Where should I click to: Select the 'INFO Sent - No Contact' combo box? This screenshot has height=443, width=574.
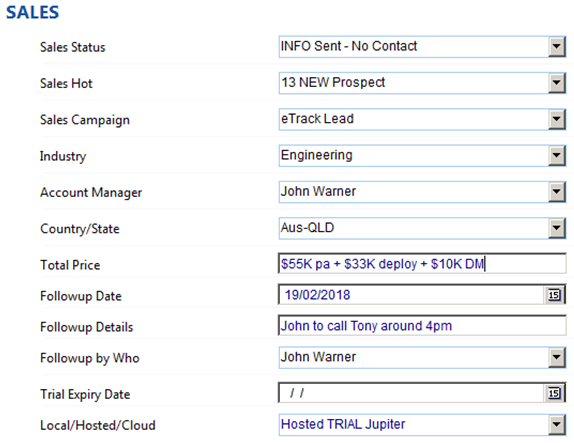point(422,47)
